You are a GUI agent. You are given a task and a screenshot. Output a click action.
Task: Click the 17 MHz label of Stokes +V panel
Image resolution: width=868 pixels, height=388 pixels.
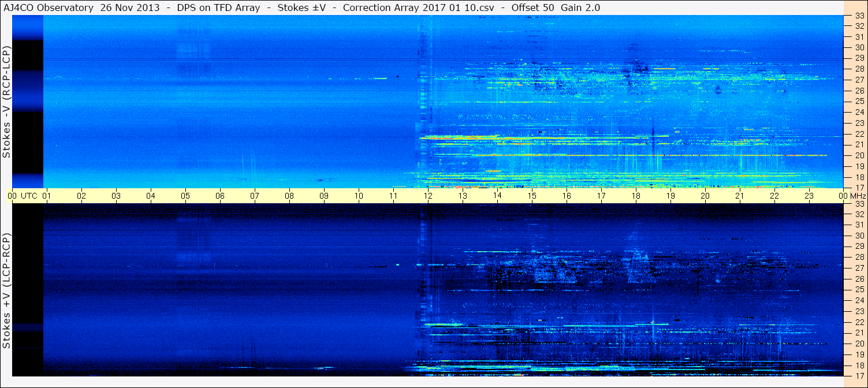click(859, 375)
